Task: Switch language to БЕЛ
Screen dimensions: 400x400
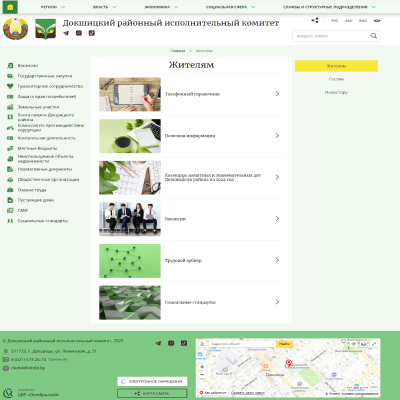Action: 349,21
